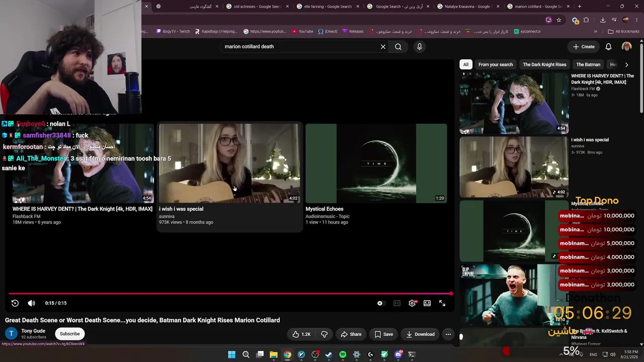Toggle the subtitles CC button

[397, 303]
